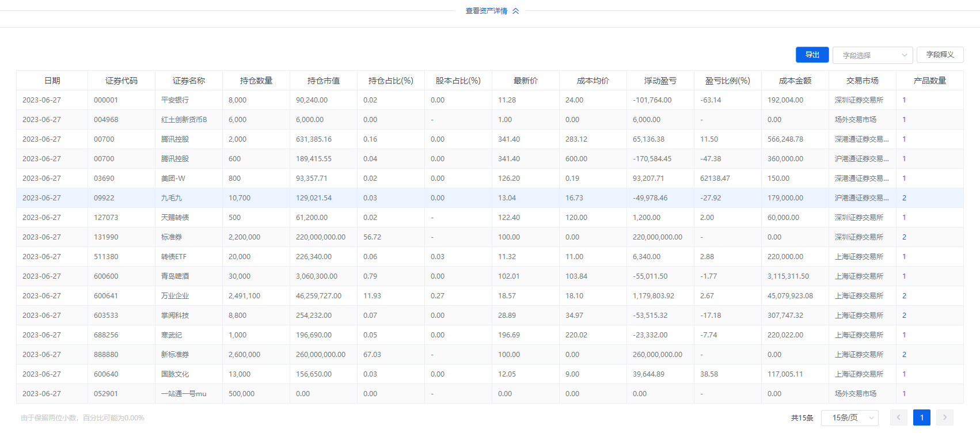Image resolution: width=980 pixels, height=448 pixels.
Task: Open product count link for 平安银行
Action: click(904, 100)
